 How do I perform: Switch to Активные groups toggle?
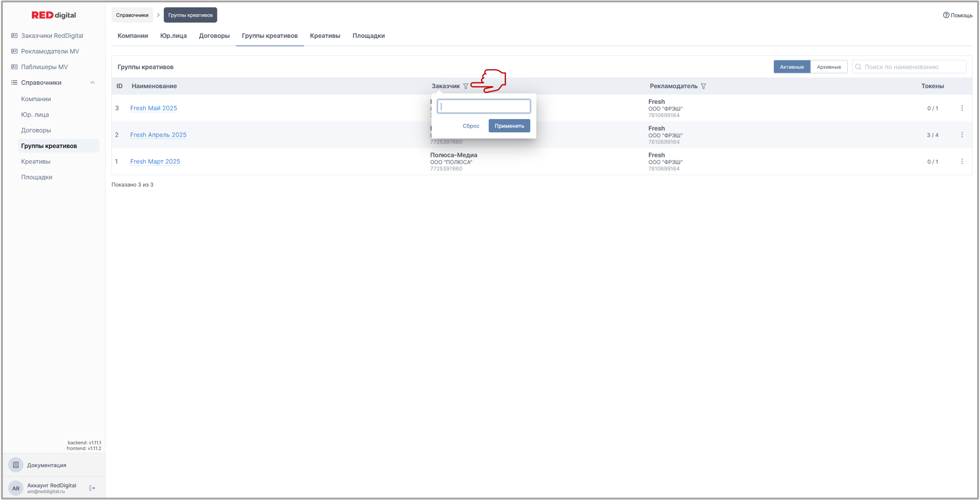point(792,67)
